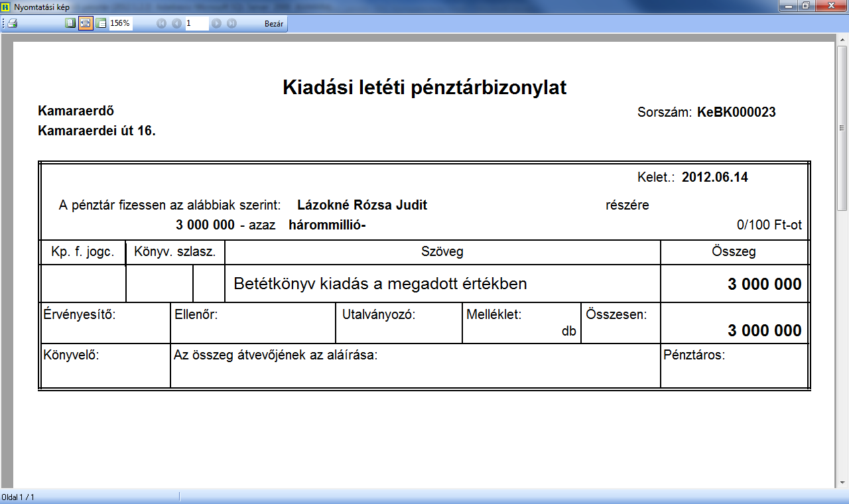Click the two-page layout view icon
Viewport: 849px width, 504px height.
click(x=101, y=23)
